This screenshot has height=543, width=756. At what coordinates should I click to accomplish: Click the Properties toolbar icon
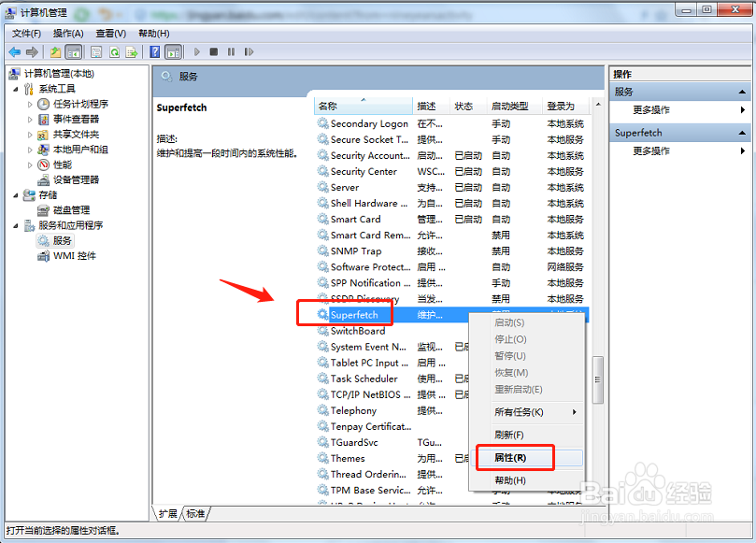click(x=96, y=51)
